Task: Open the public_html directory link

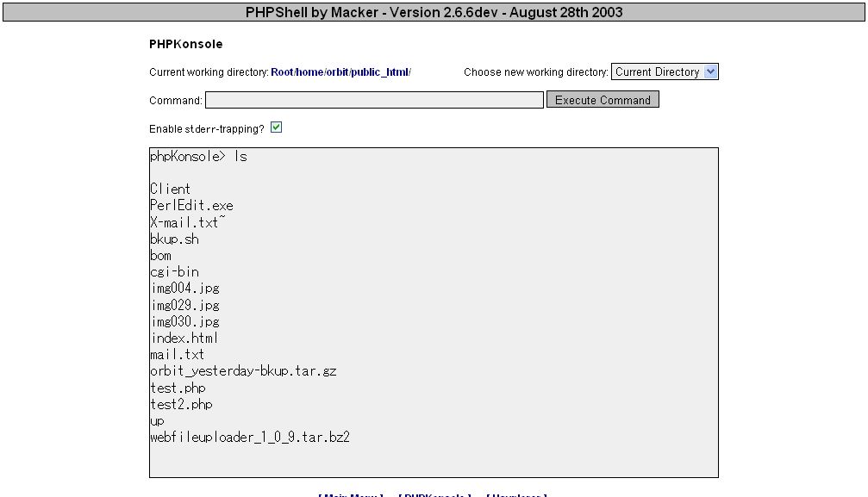Action: 380,72
